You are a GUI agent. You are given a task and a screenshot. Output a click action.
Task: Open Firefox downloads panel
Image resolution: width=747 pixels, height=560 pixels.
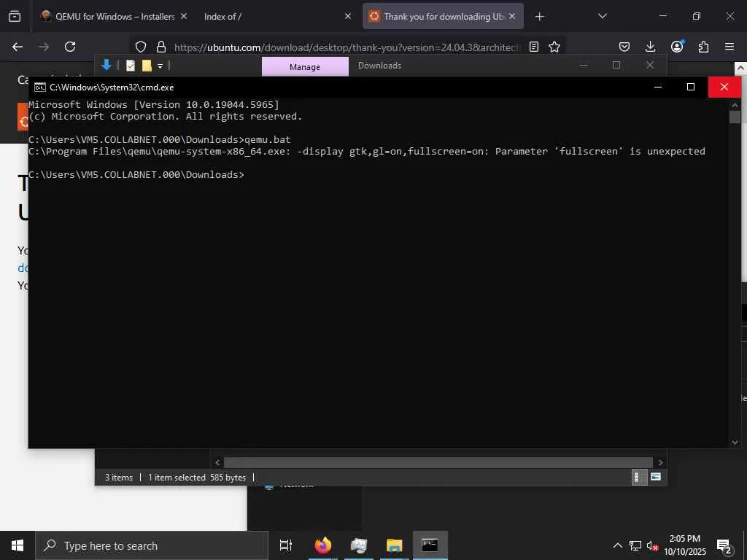pyautogui.click(x=650, y=47)
